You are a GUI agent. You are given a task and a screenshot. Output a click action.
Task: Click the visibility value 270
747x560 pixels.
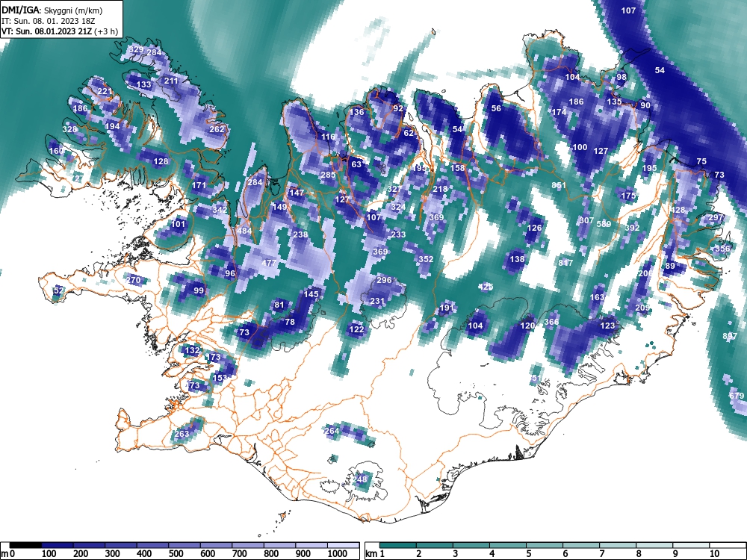[133, 280]
